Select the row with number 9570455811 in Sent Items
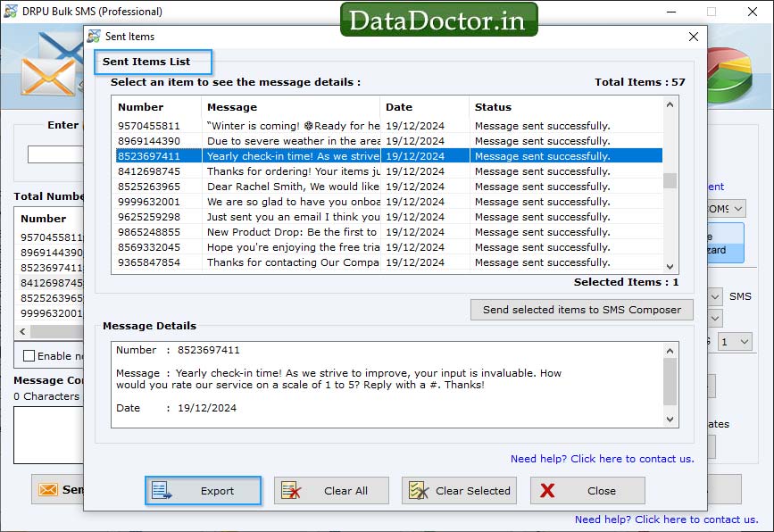 (389, 126)
